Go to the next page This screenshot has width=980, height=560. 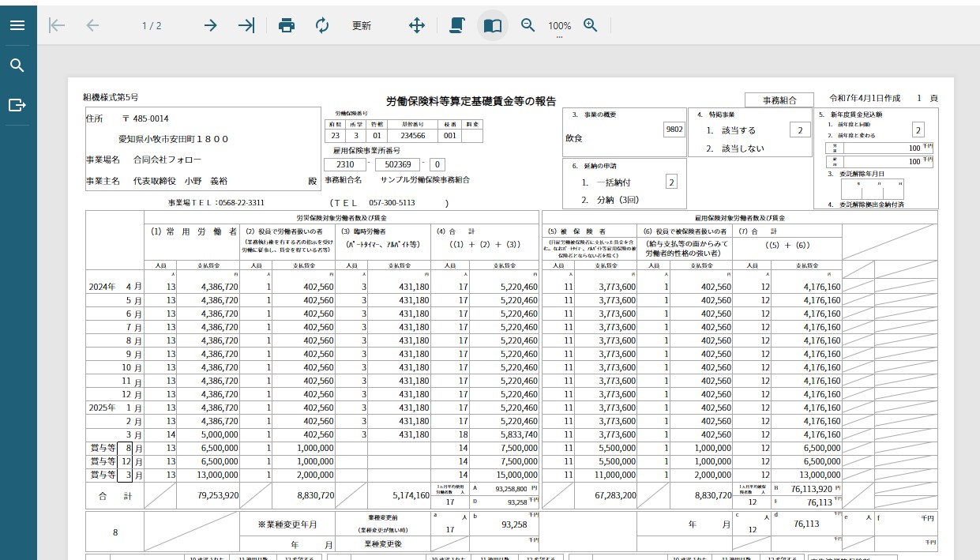point(210,25)
